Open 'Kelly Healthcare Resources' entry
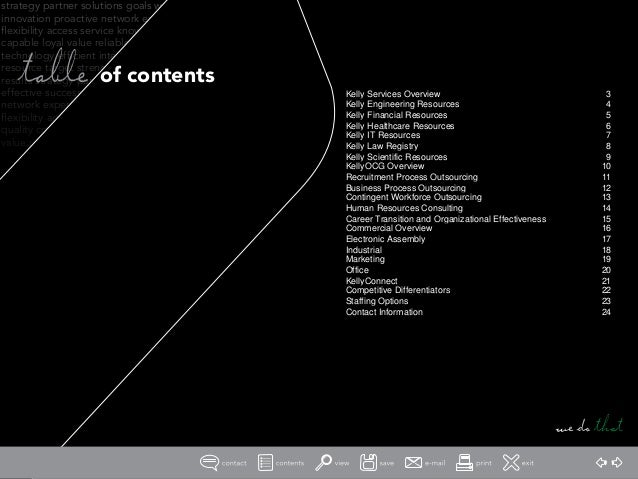 [400, 126]
